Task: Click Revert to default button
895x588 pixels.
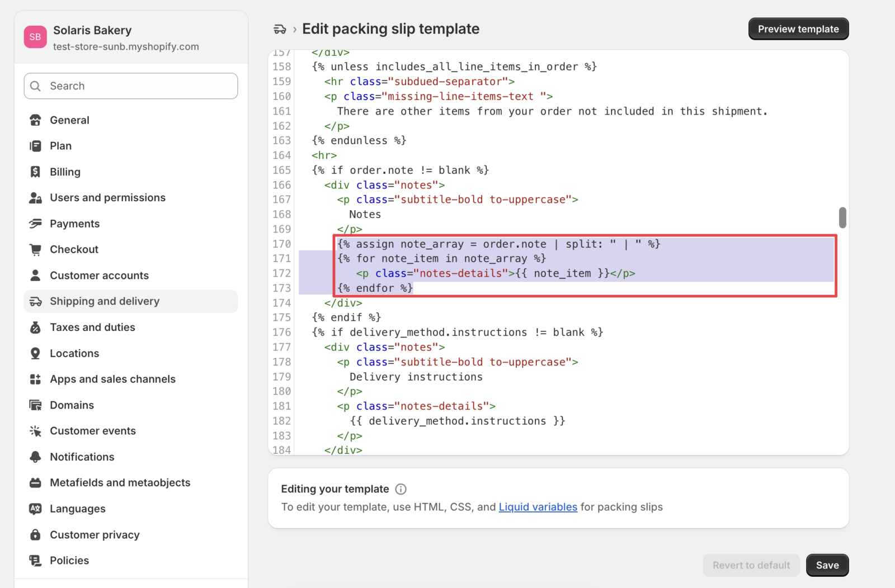Action: coord(751,565)
